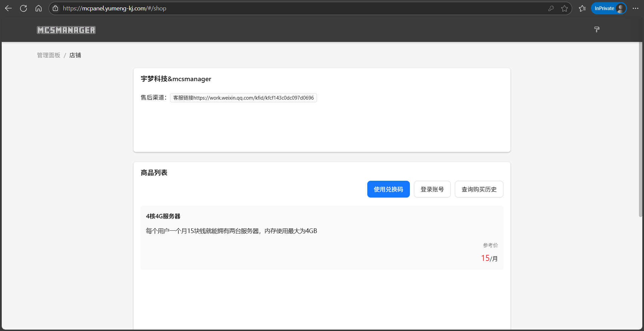This screenshot has width=644, height=331.
Task: Navigate to 管理面板 breadcrumb
Action: tap(49, 55)
